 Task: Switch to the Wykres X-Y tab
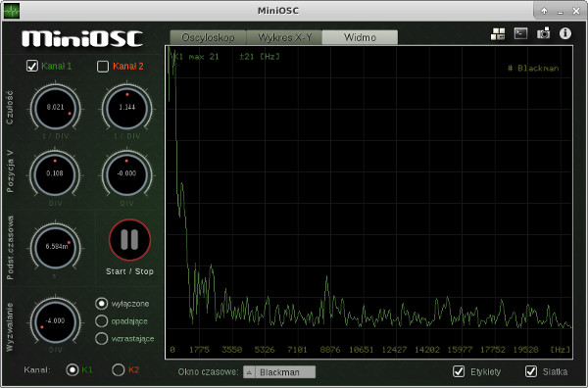click(x=284, y=37)
